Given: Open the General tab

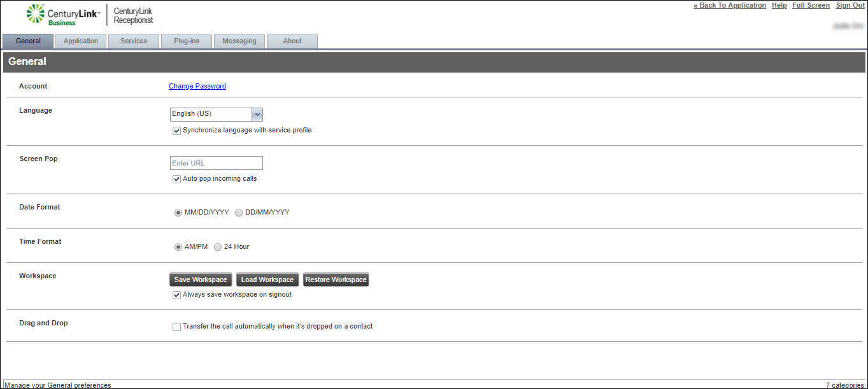Looking at the screenshot, I should (28, 41).
